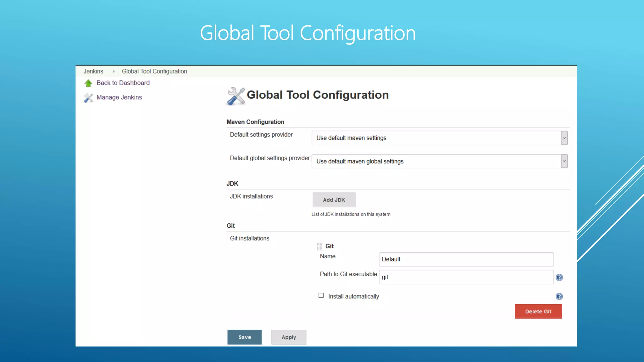Image resolution: width=644 pixels, height=362 pixels.
Task: Enable the Install automatically checkbox
Action: click(321, 295)
